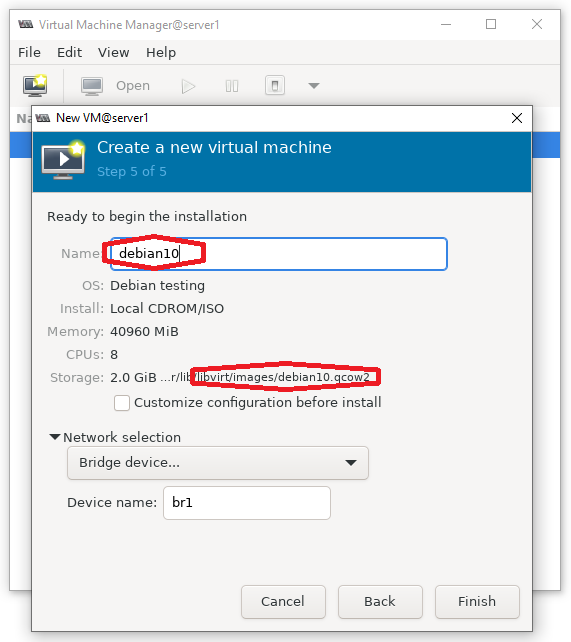Image resolution: width=571 pixels, height=642 pixels.
Task: Click the Virtual Machine Manager title bar icon
Action: click(25, 25)
